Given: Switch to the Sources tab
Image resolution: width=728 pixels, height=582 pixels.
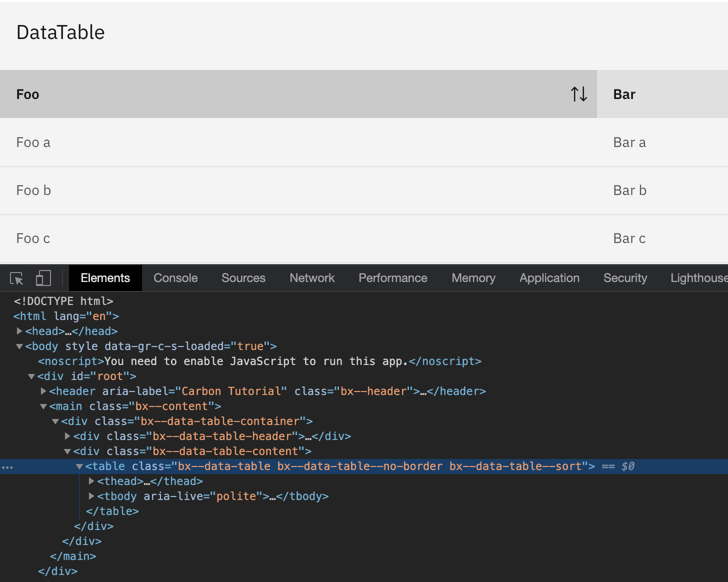Looking at the screenshot, I should pyautogui.click(x=243, y=278).
